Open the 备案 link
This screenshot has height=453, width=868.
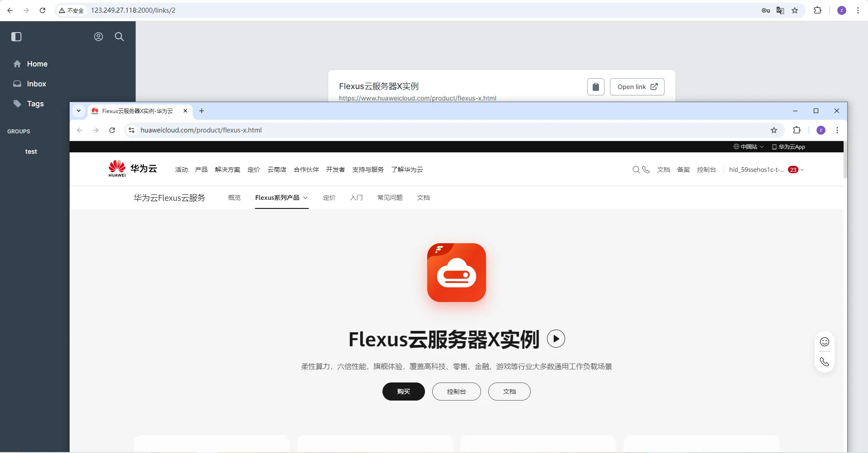pos(684,170)
